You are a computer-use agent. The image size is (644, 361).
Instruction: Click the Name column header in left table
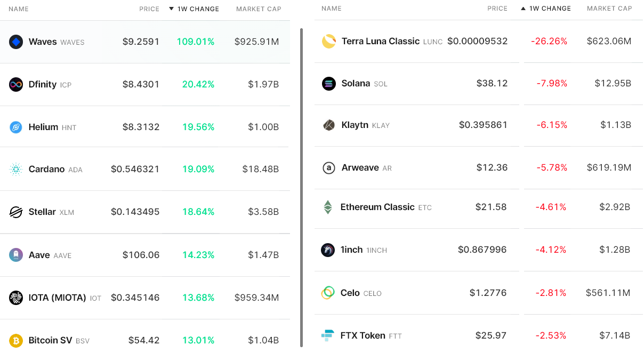19,9
